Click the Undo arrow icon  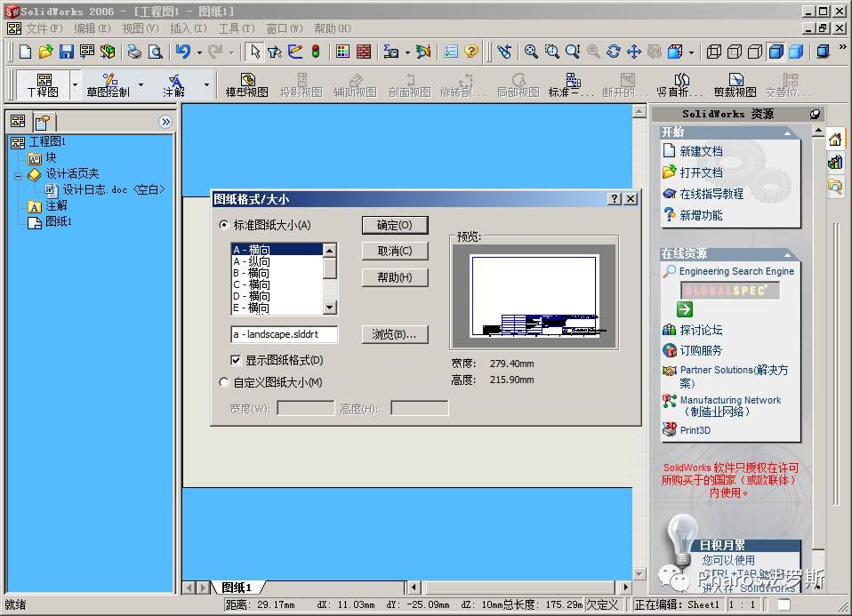pos(183,52)
